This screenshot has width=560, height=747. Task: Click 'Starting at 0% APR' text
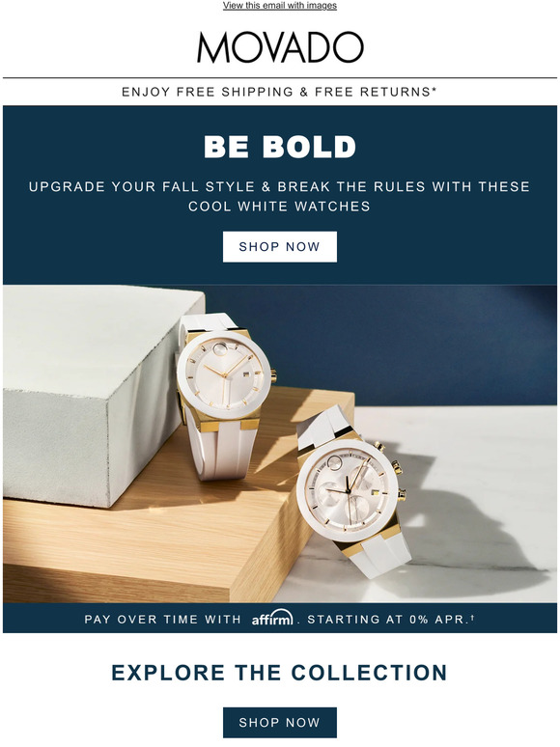click(x=390, y=620)
